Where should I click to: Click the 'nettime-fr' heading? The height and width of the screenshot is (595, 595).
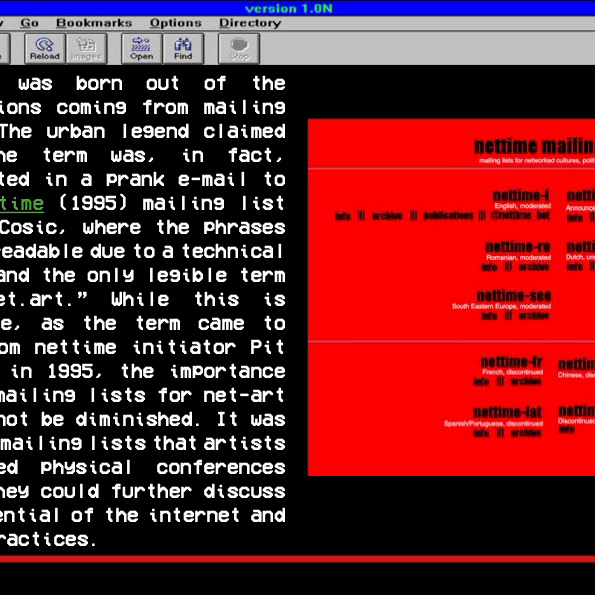512,362
